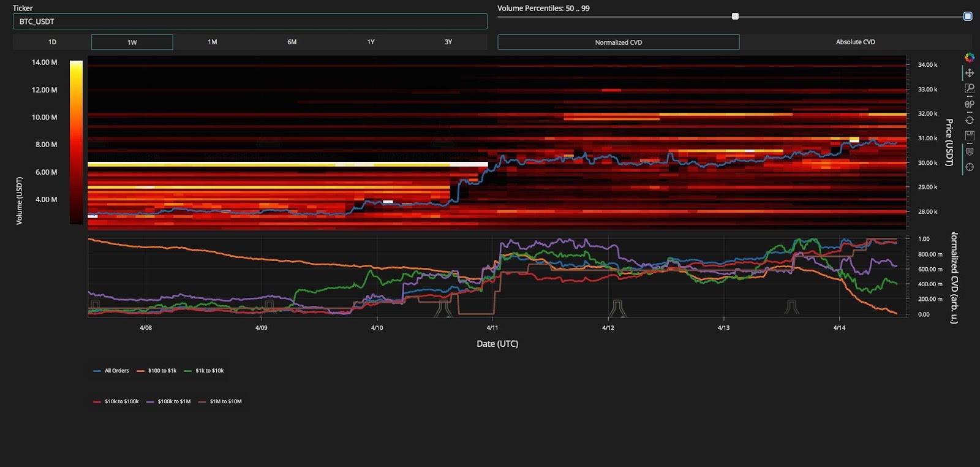
Task: Select the 1Y timeframe
Action: [x=371, y=42]
